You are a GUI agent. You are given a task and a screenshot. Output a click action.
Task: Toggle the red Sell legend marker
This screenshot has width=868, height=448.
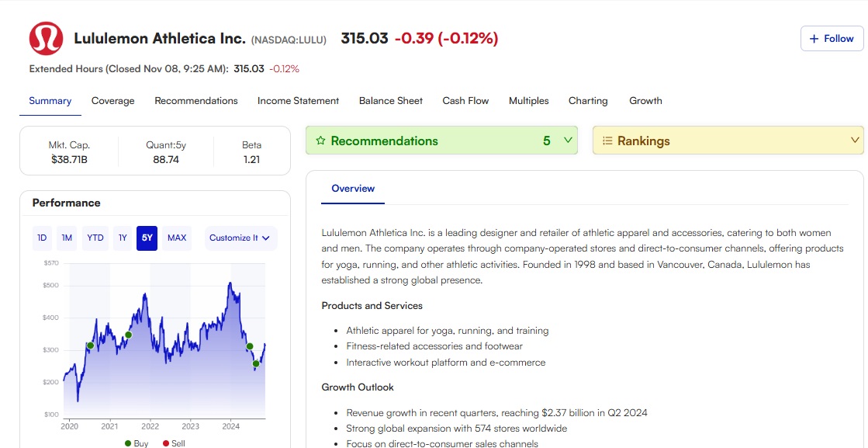click(x=165, y=443)
